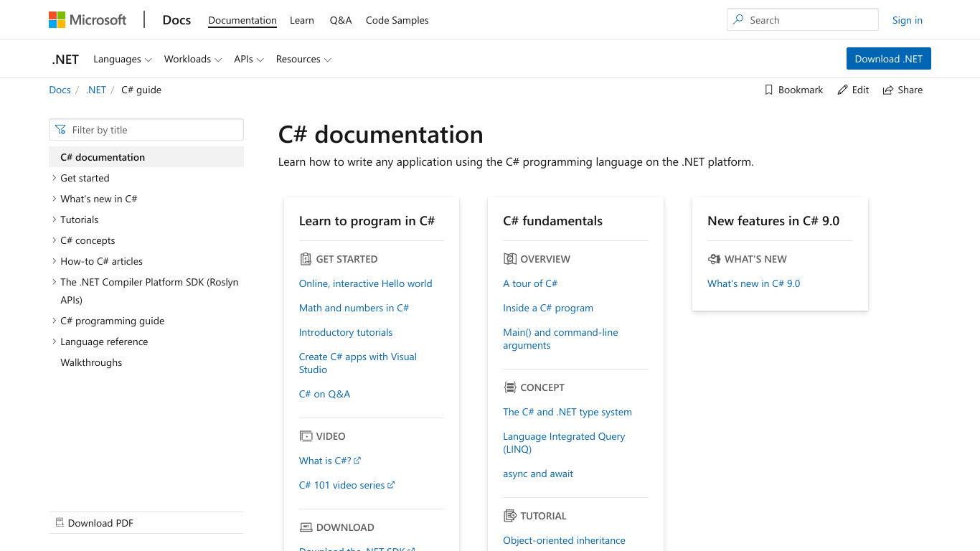The height and width of the screenshot is (551, 980).
Task: Click the Share icon
Action: [x=888, y=90]
